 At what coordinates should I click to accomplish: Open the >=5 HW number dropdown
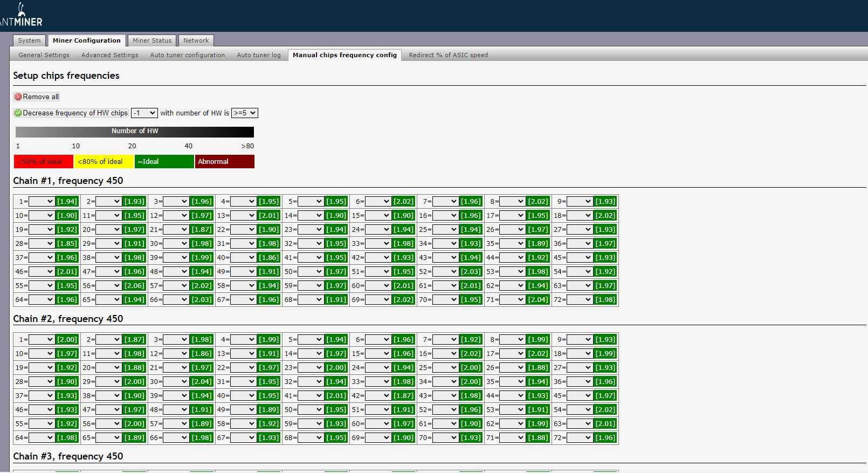coord(245,113)
